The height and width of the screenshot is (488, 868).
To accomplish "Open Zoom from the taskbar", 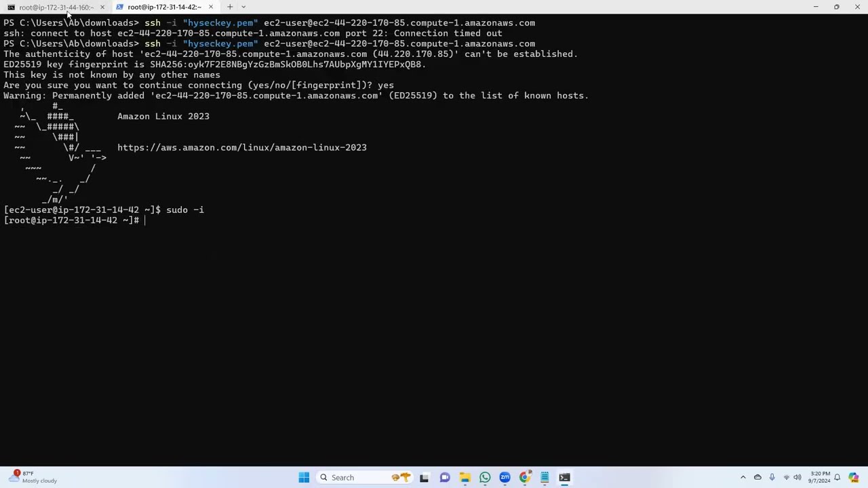I will (505, 478).
